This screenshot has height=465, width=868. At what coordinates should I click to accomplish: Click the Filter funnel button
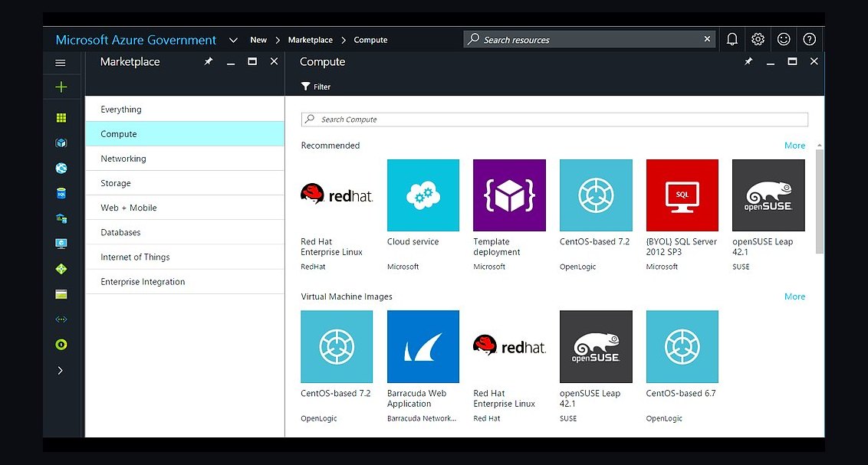pyautogui.click(x=316, y=87)
